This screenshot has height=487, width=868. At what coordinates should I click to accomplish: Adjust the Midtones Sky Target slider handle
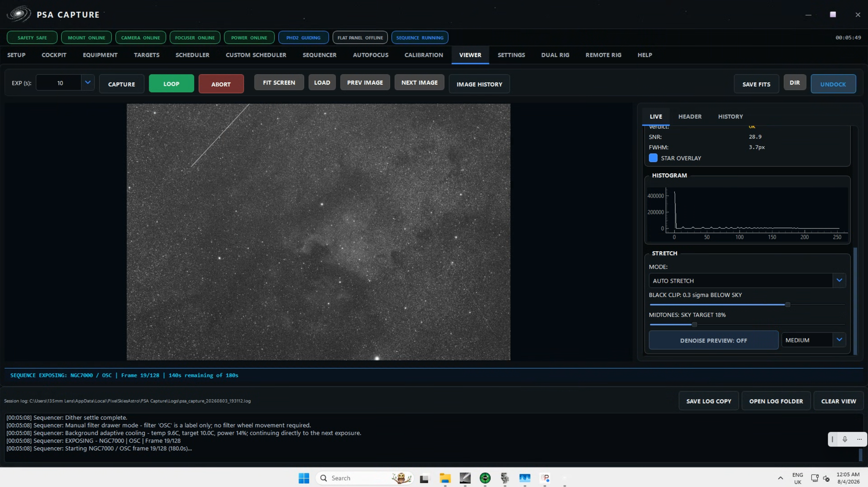(694, 325)
